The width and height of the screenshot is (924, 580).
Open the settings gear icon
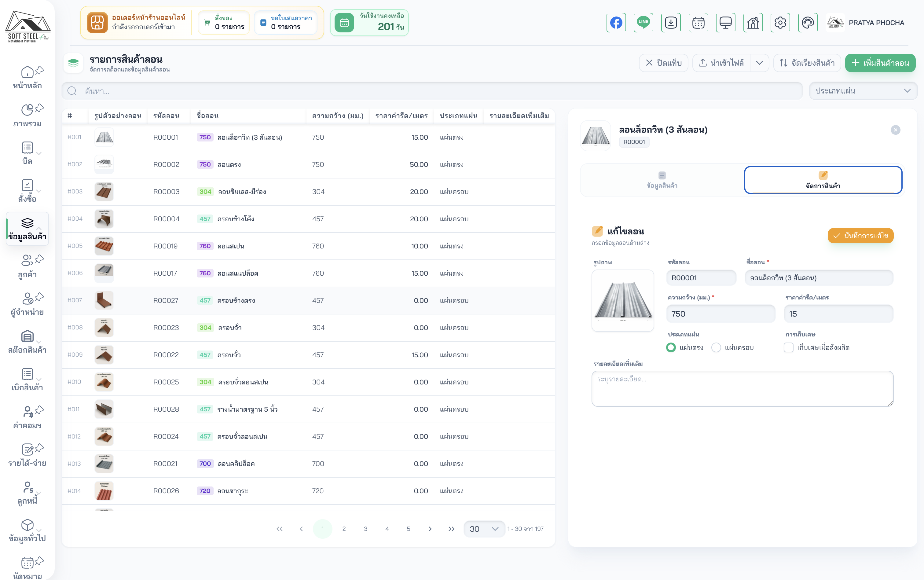[780, 23]
